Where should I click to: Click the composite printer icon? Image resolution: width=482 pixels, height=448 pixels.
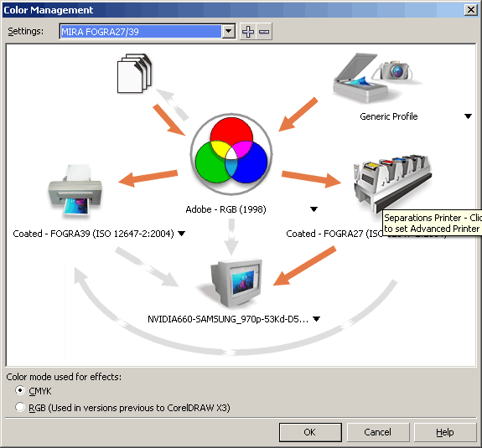(75, 191)
